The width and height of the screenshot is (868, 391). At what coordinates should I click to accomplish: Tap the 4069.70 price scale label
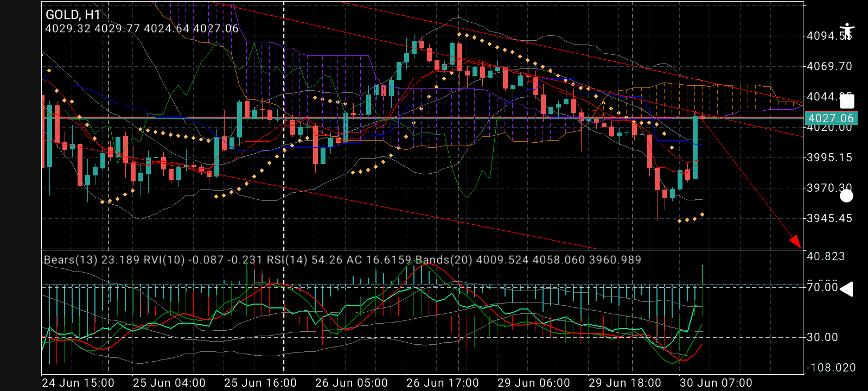point(829,66)
